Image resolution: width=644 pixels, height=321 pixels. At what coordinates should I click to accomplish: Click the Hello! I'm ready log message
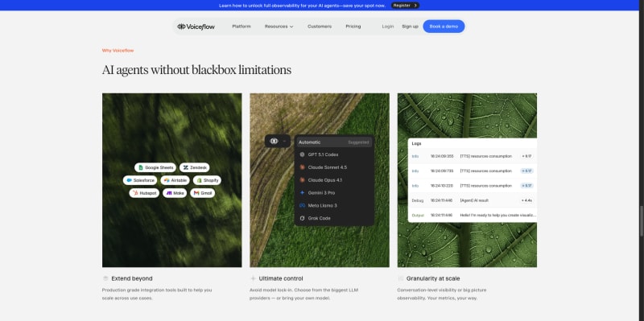[x=497, y=215]
